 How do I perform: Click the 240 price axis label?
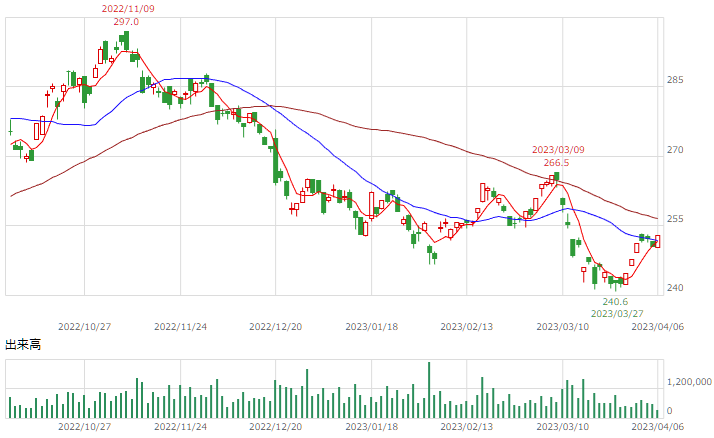(x=675, y=288)
